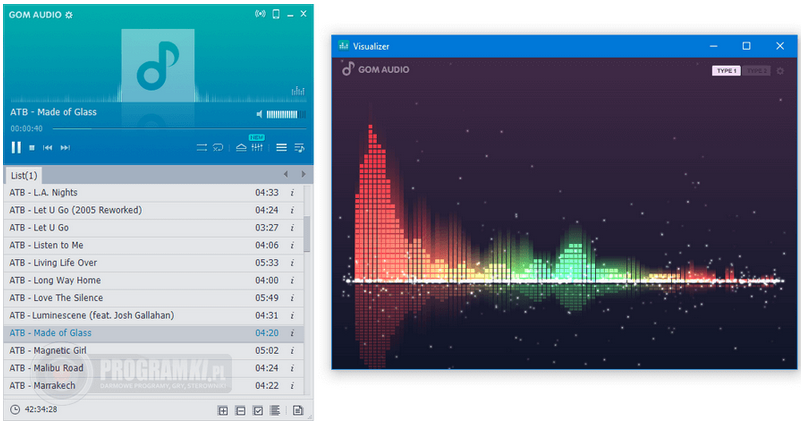Show previous playlist tabs with left arrow
This screenshot has width=801, height=426.
click(x=286, y=174)
